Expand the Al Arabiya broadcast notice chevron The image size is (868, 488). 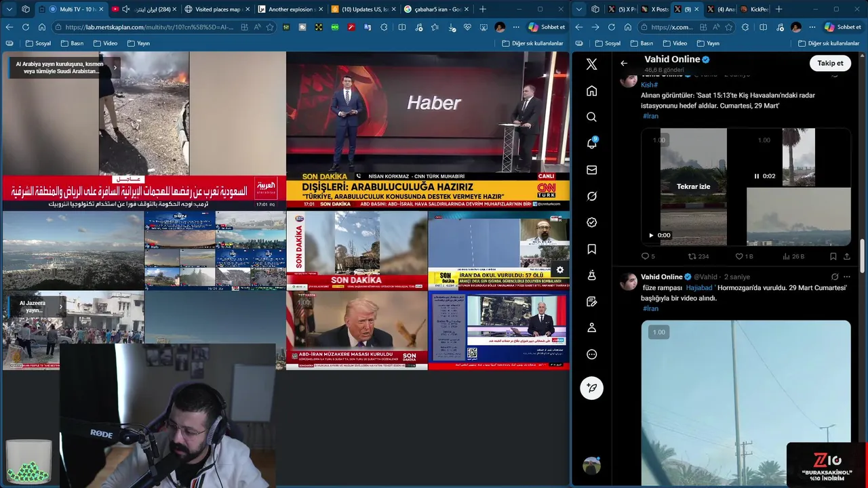(115, 67)
